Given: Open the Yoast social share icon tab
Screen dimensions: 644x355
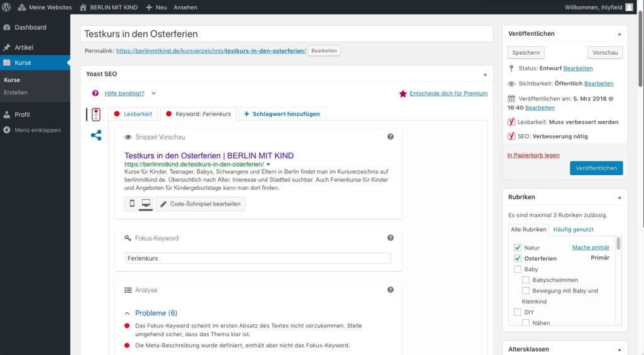Looking at the screenshot, I should coord(96,136).
